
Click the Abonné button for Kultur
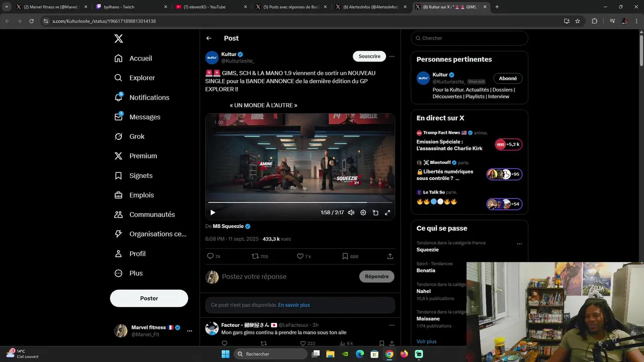pyautogui.click(x=508, y=78)
